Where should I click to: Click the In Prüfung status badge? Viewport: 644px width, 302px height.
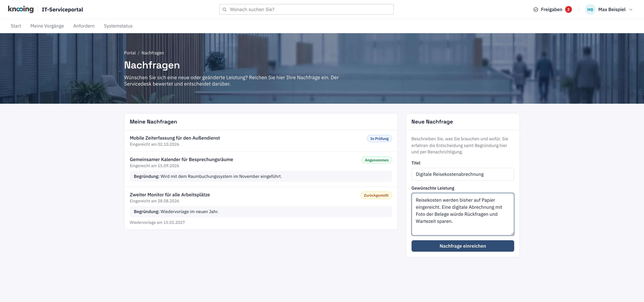(x=379, y=139)
